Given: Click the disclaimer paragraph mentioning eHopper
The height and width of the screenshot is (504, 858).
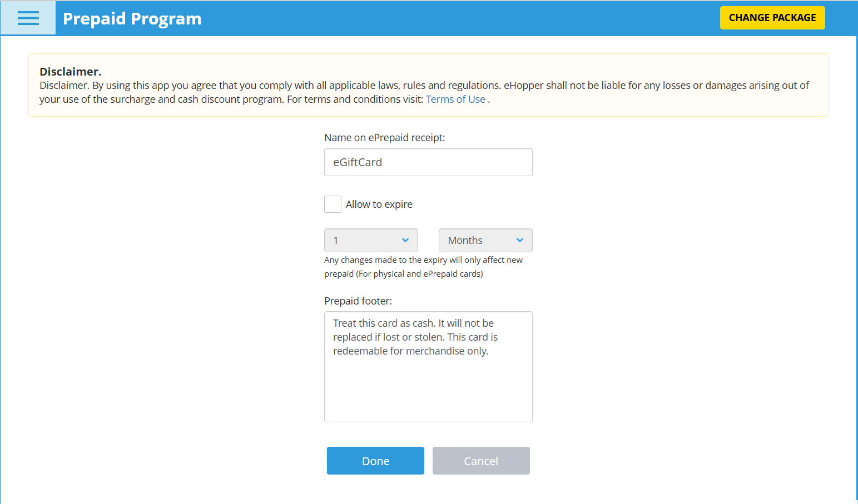Looking at the screenshot, I should pyautogui.click(x=424, y=92).
